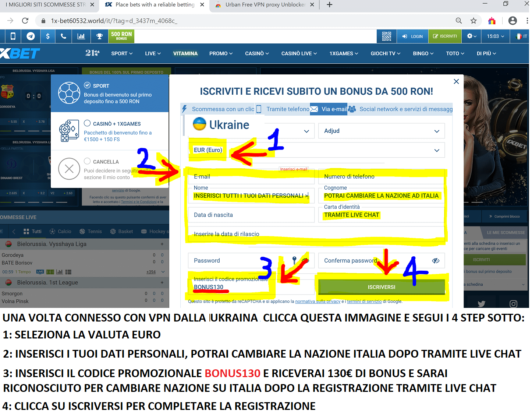Image resolution: width=532 pixels, height=418 pixels.
Task: Open the Telegram icon in top bar
Action: coord(31,36)
